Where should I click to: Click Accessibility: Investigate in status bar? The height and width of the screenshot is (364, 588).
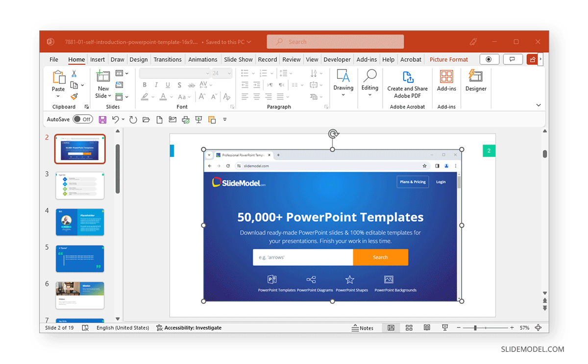pyautogui.click(x=189, y=328)
